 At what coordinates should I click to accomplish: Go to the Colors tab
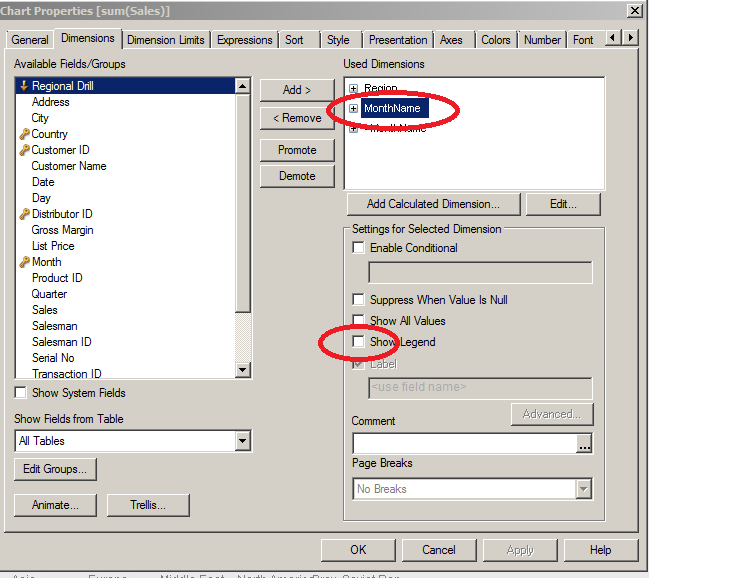[496, 40]
